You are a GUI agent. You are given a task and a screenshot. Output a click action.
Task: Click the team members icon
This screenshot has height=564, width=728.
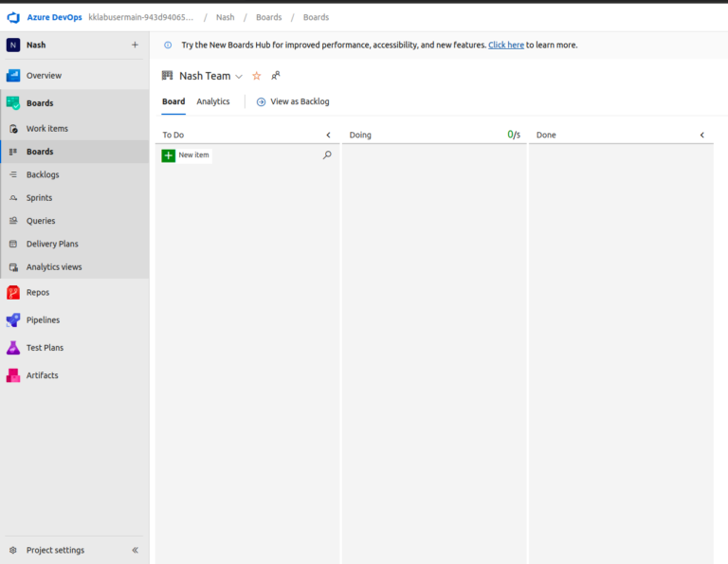(276, 75)
